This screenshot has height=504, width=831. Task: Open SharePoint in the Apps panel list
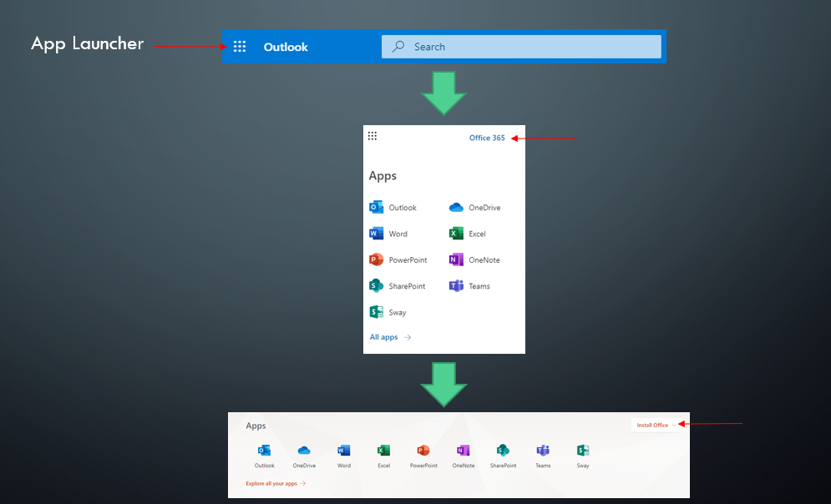coord(398,286)
